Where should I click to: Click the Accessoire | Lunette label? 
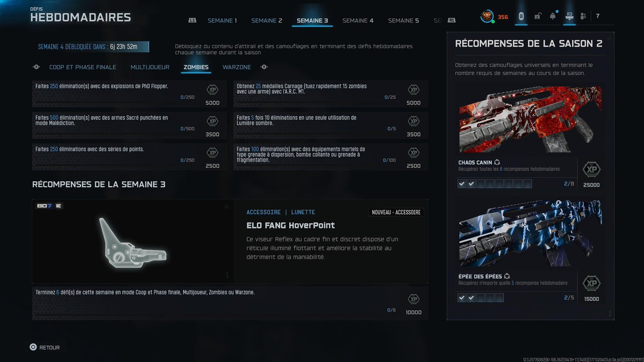[x=281, y=212]
